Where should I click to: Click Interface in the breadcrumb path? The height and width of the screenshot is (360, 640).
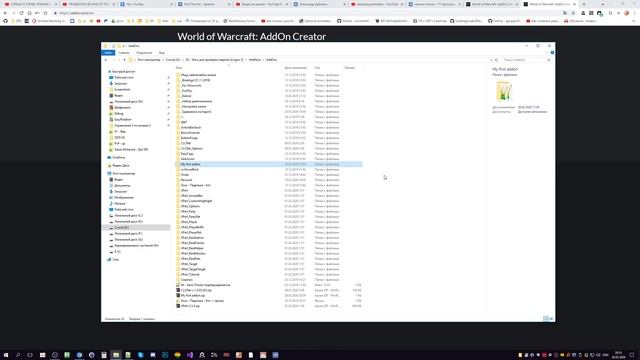click(x=255, y=60)
